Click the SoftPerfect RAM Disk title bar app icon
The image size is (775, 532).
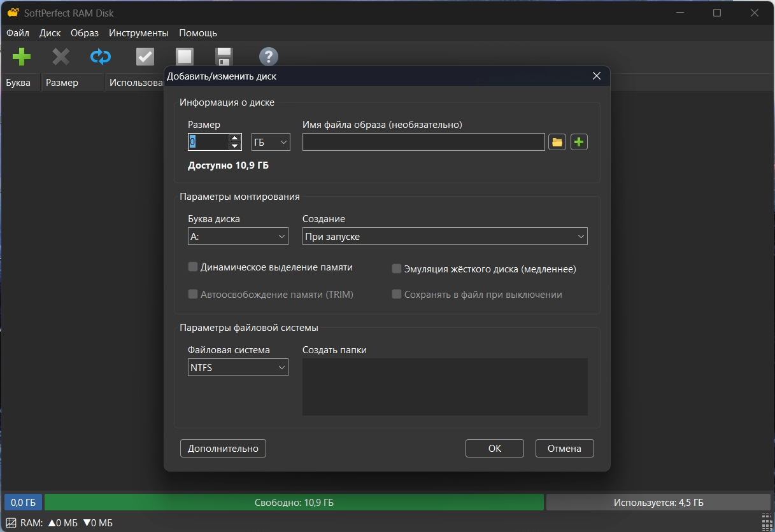13,13
